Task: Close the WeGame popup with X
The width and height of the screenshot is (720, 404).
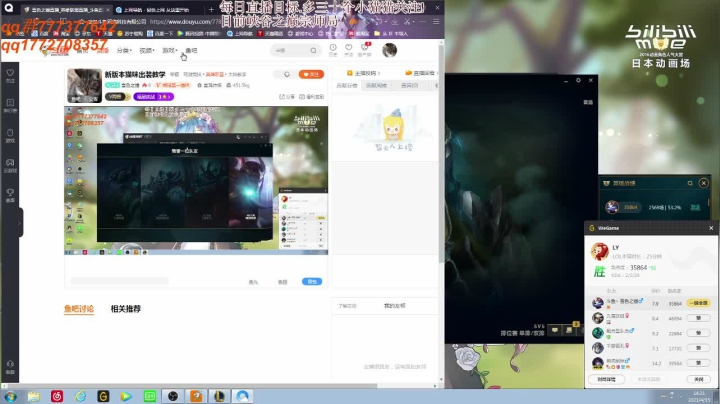Action: pyautogui.click(x=711, y=228)
